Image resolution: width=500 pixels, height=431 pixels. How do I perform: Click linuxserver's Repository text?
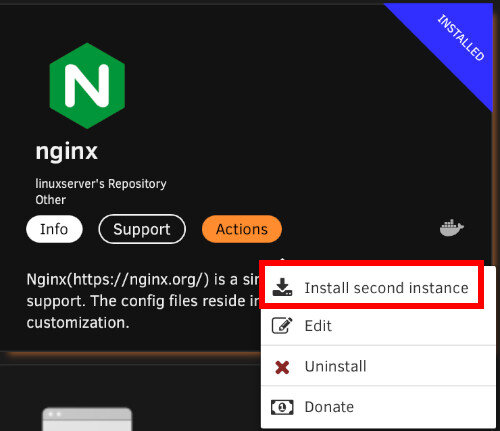tap(101, 184)
